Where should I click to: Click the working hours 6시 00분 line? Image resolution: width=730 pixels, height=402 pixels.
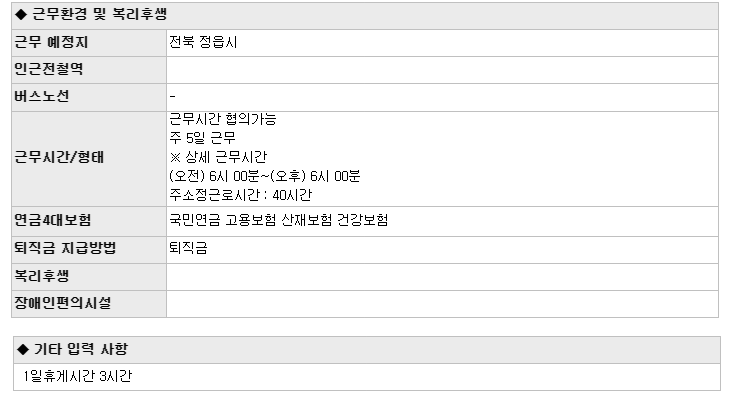click(x=264, y=176)
